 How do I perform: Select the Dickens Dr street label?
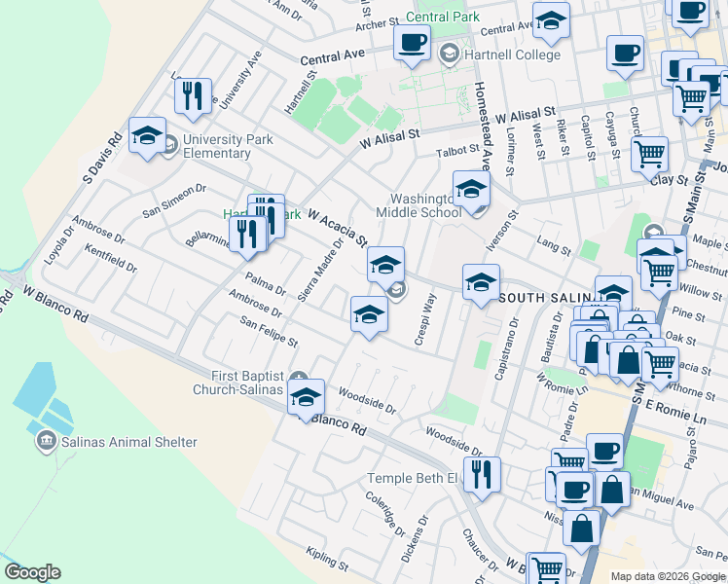pos(415,539)
